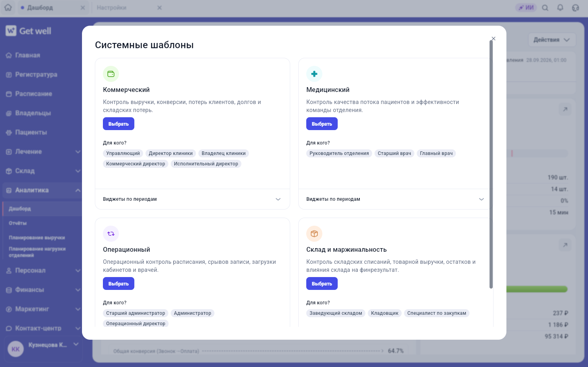Viewport: 588px width, 367px height.
Task: Switch to the Дашборд tab
Action: pos(40,8)
